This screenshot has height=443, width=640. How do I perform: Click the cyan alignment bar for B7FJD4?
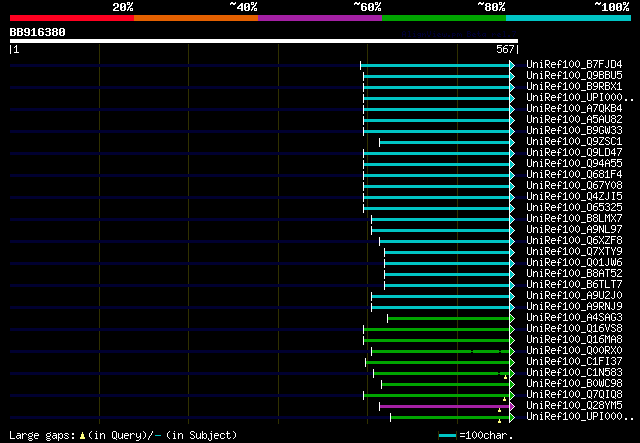[435, 65]
